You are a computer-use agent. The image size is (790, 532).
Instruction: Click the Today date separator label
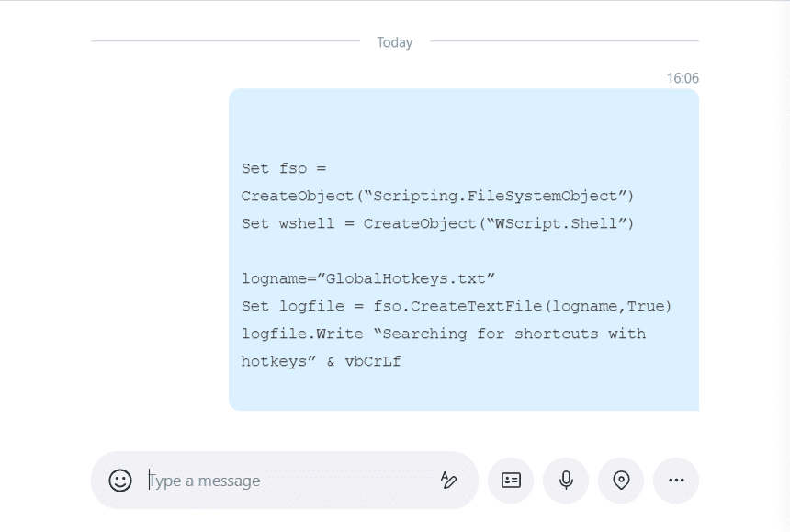[x=394, y=41]
